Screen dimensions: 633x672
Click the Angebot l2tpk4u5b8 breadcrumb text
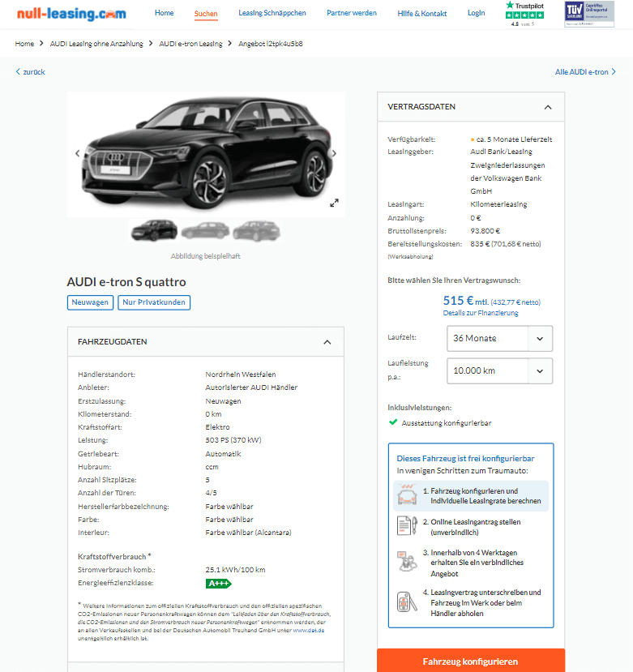[x=271, y=44]
